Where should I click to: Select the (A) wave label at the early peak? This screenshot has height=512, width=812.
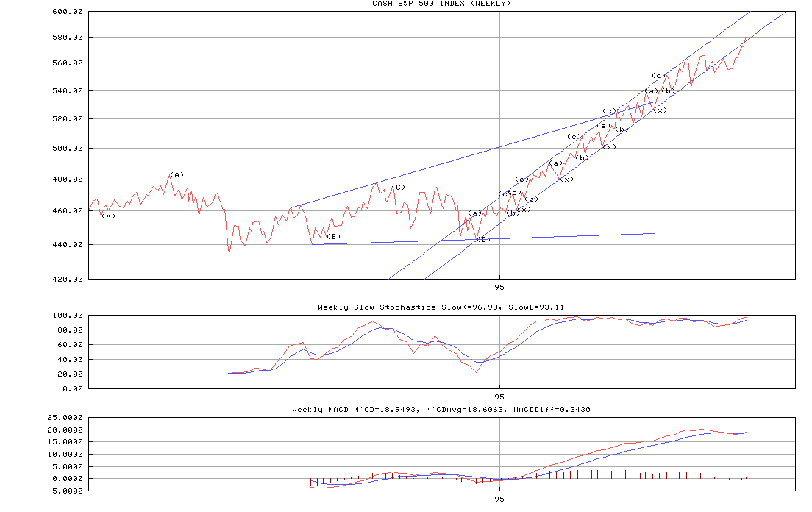tap(177, 175)
